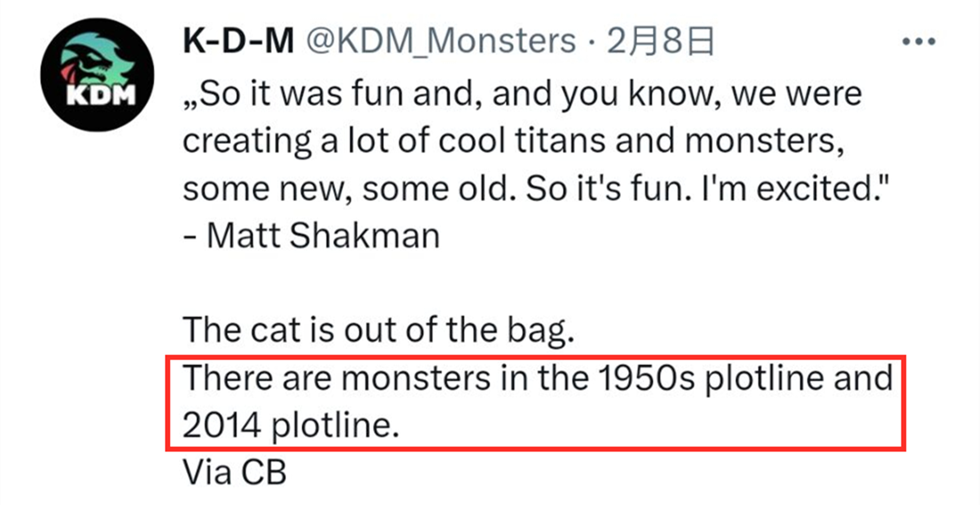Viewport: 980px width, 505px height.
Task: Click "The cat is out of the bag."
Action: point(378,330)
